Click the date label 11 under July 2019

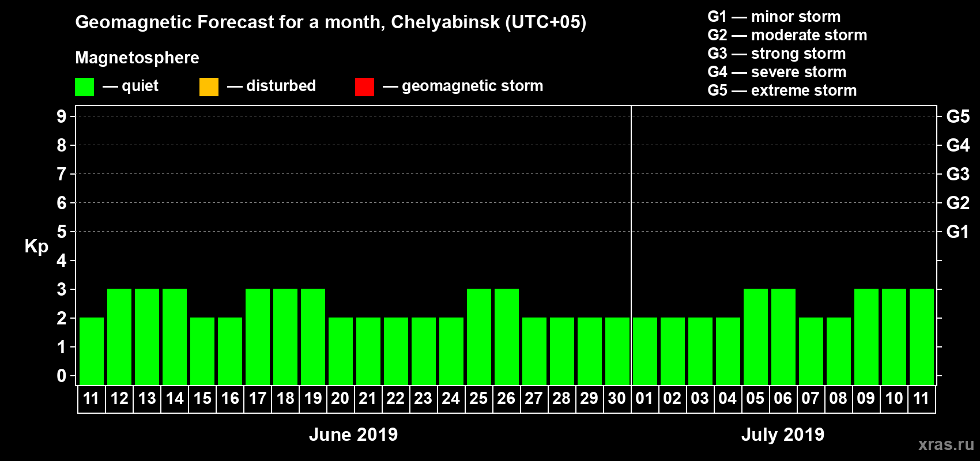[x=921, y=399]
